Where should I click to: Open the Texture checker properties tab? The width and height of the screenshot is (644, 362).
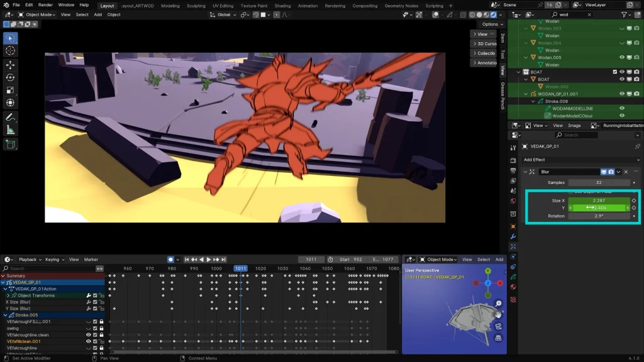[513, 300]
